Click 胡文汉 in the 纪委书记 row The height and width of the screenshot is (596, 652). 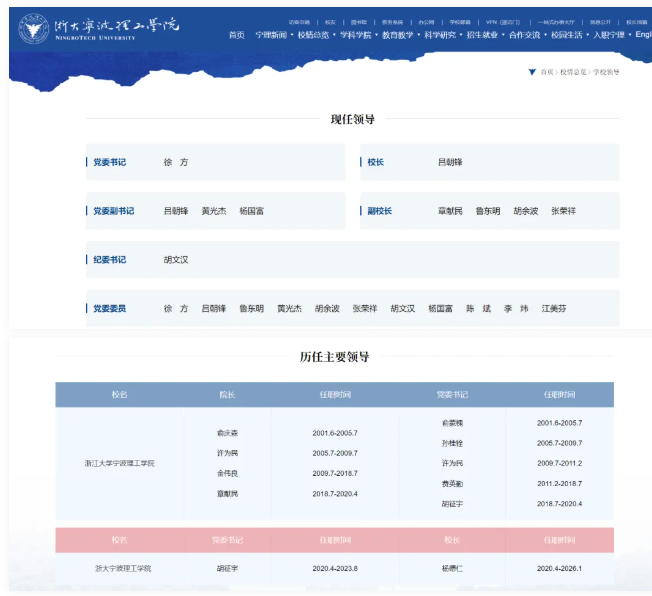(x=176, y=260)
